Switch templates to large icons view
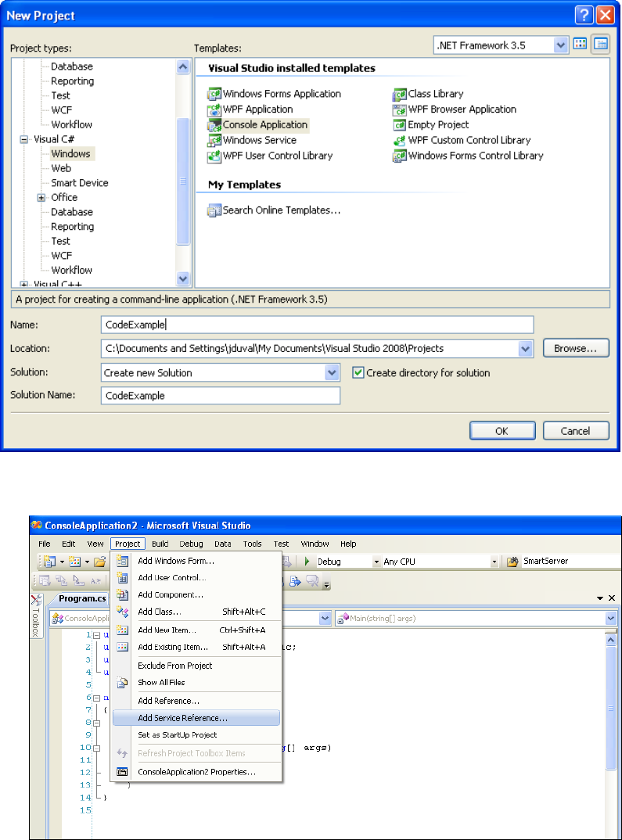Screen dimensions: 622x840 click(x=580, y=45)
